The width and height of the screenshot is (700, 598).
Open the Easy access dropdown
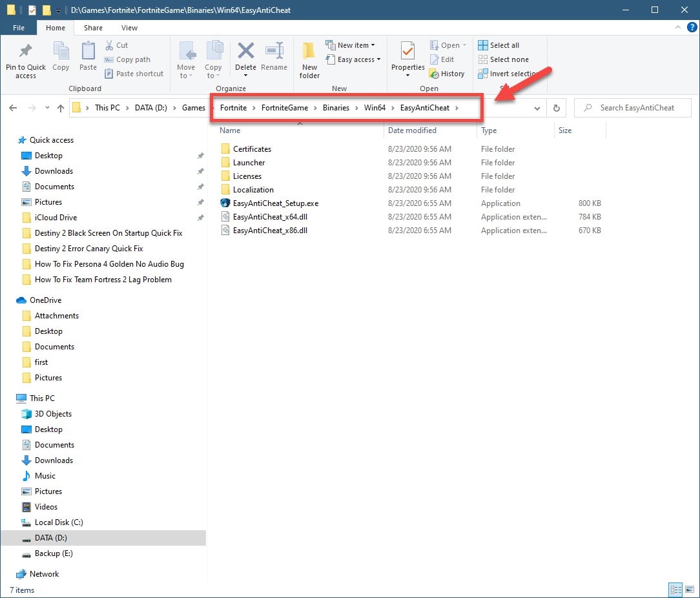point(353,59)
